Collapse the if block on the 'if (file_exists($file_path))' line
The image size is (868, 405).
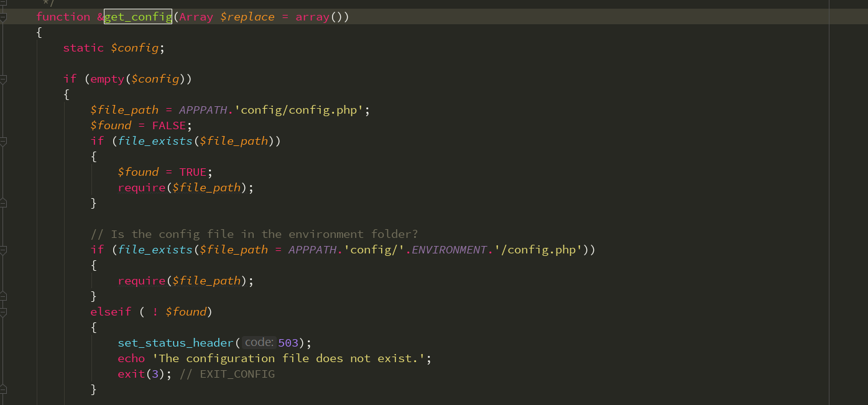point(3,141)
